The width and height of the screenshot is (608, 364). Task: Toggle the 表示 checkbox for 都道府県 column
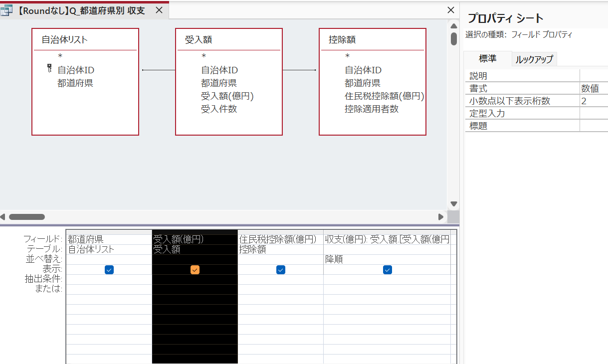109,270
